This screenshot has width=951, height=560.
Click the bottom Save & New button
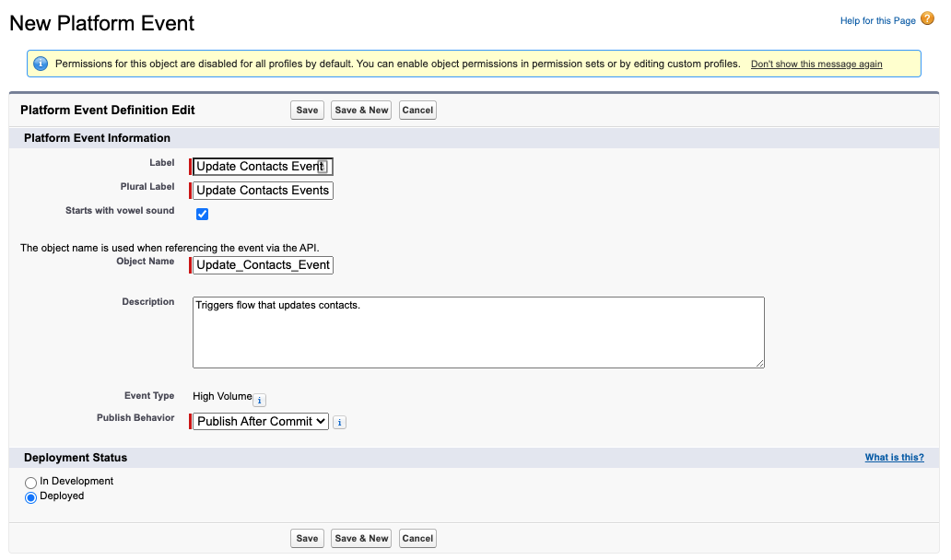pyautogui.click(x=361, y=539)
